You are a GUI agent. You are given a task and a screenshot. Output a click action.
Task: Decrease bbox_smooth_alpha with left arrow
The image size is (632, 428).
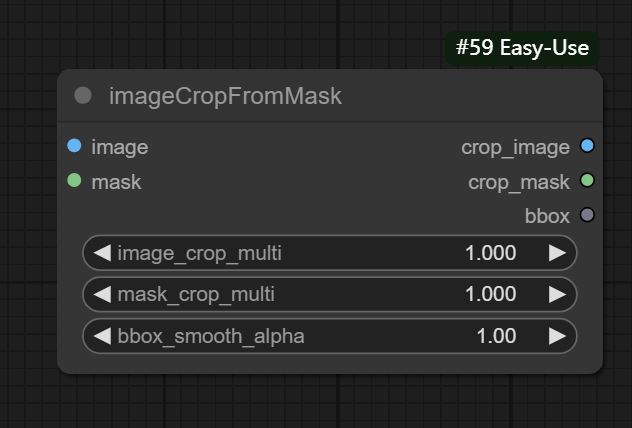(x=102, y=336)
